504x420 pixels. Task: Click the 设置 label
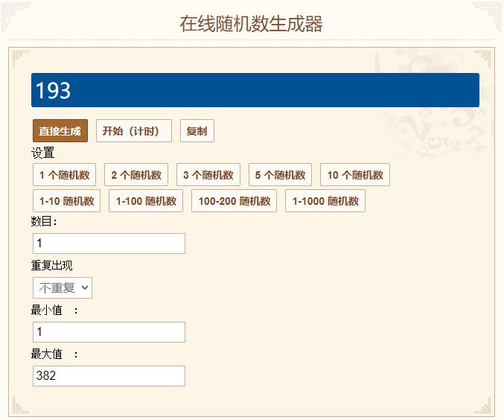tap(42, 153)
